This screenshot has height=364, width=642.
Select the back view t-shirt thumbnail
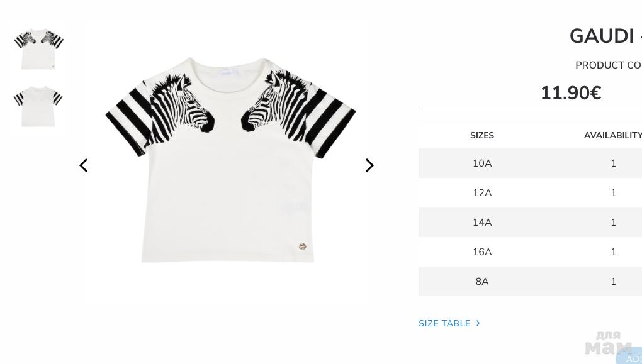[x=38, y=106]
